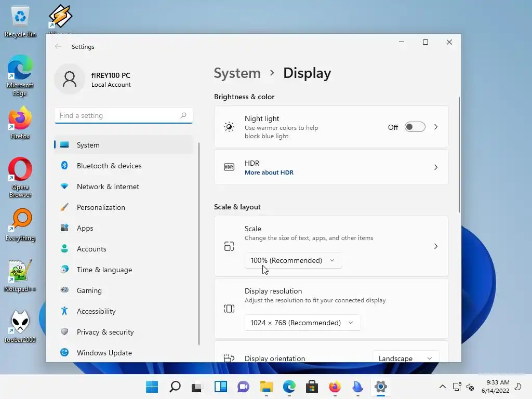Viewport: 532px width, 399px height.
Task: Open Task View on the taskbar
Action: (x=197, y=387)
